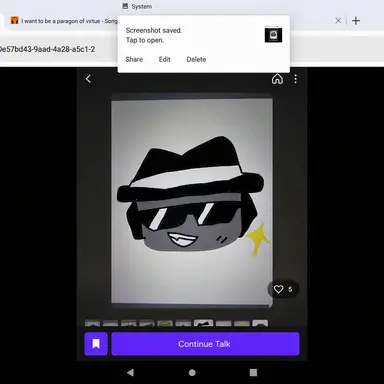Click the System notification header icon
The width and height of the screenshot is (384, 384).
pos(125,6)
